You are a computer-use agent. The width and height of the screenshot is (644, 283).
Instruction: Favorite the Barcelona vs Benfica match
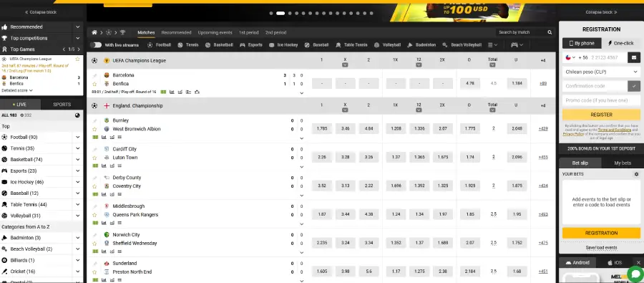coord(95,84)
